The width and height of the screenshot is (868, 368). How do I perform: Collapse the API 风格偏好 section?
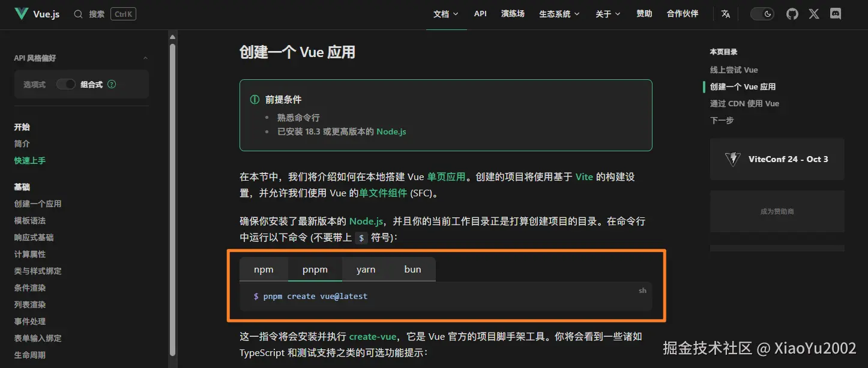[x=145, y=58]
